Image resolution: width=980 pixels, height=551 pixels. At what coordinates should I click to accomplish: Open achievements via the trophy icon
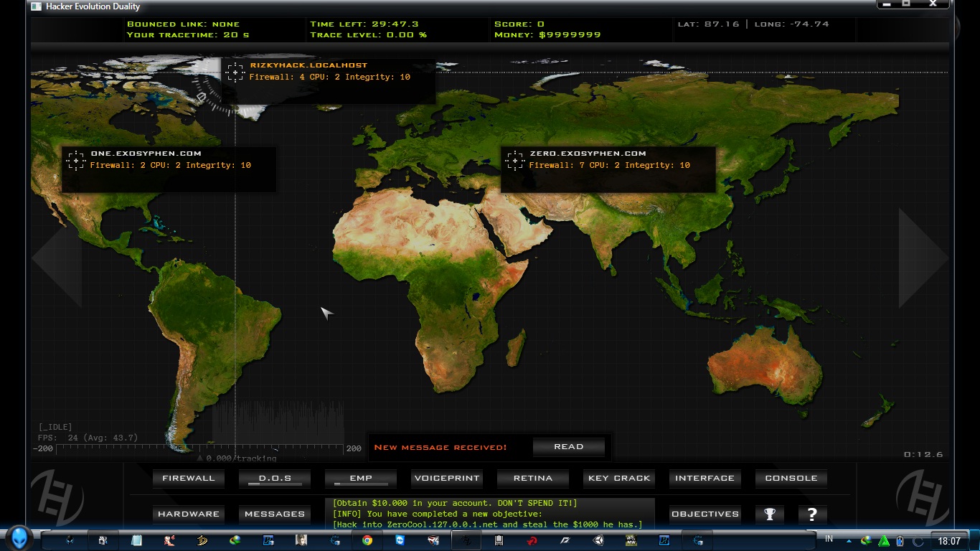pos(769,514)
